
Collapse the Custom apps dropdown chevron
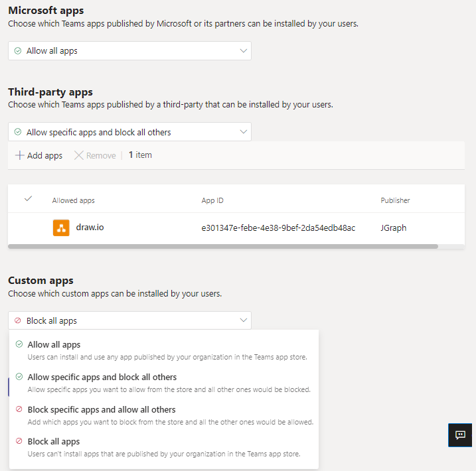coord(242,321)
